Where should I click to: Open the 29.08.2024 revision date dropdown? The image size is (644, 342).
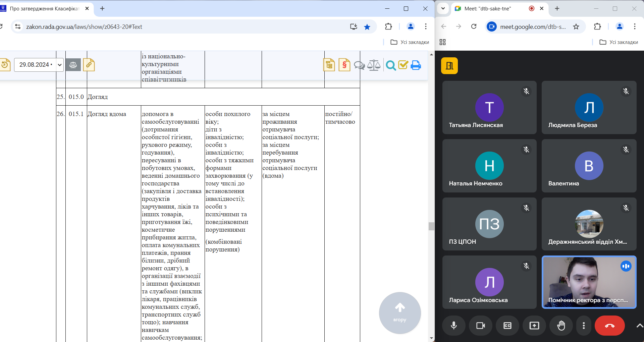39,65
